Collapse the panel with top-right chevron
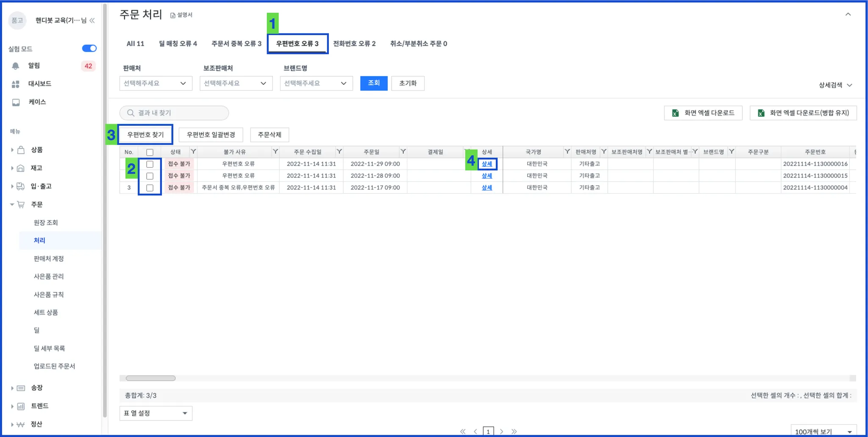Screen dimensions: 868x437 pyautogui.click(x=848, y=14)
